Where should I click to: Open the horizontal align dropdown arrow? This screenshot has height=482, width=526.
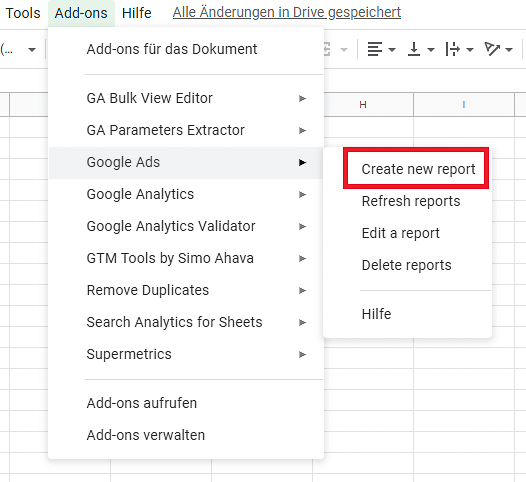point(391,50)
